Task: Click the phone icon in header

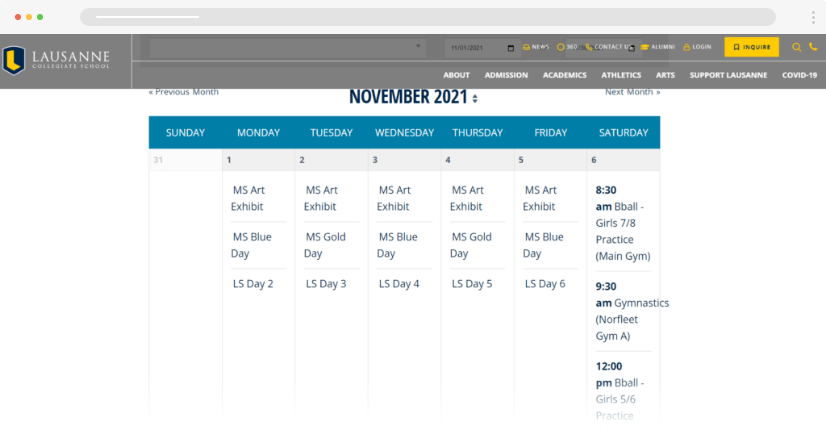Action: coord(813,47)
